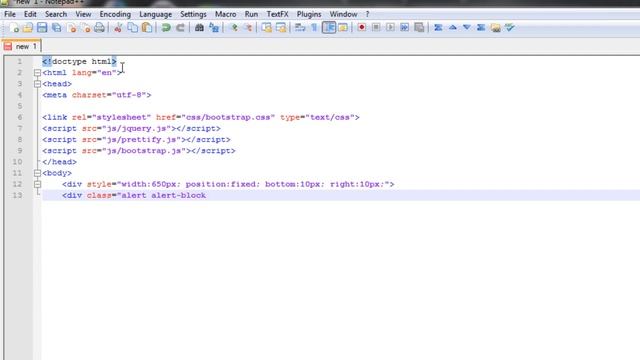The width and height of the screenshot is (640, 360).
Task: Create a new document with New icon
Action: click(x=13, y=28)
